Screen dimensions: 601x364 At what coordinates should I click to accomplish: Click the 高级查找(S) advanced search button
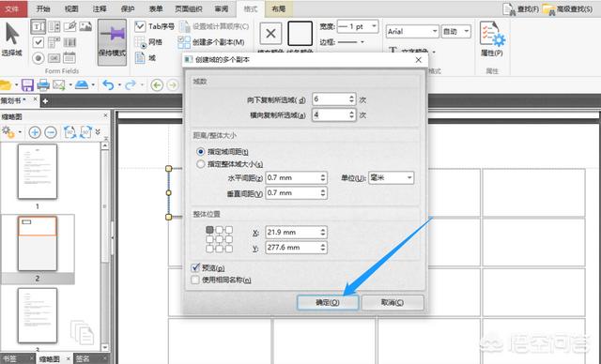pyautogui.click(x=567, y=8)
